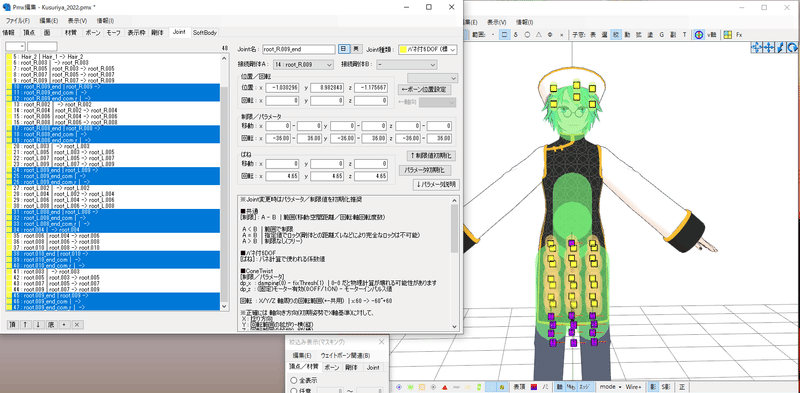Click the パラメータ初期化 button
800x393 pixels.
click(x=424, y=169)
